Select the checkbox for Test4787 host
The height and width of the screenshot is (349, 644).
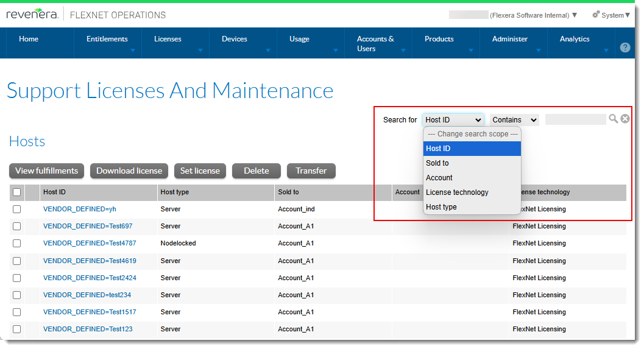(x=17, y=243)
